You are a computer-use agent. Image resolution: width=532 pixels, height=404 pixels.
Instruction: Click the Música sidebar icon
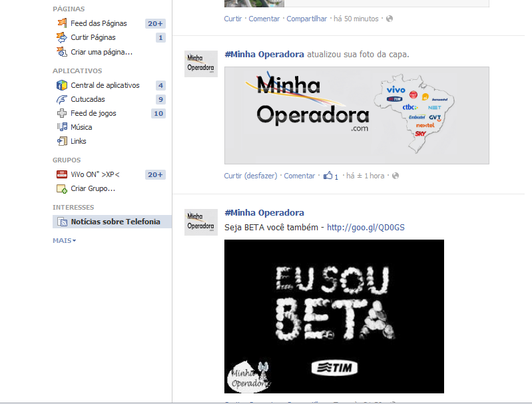61,127
